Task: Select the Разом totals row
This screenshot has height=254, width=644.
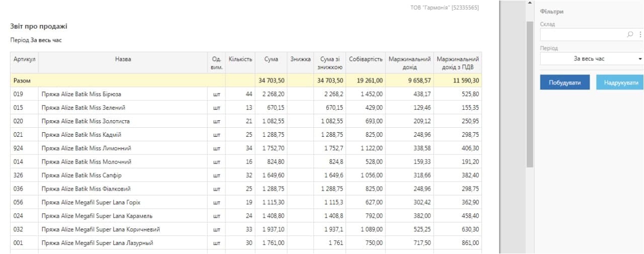Action: [246, 80]
